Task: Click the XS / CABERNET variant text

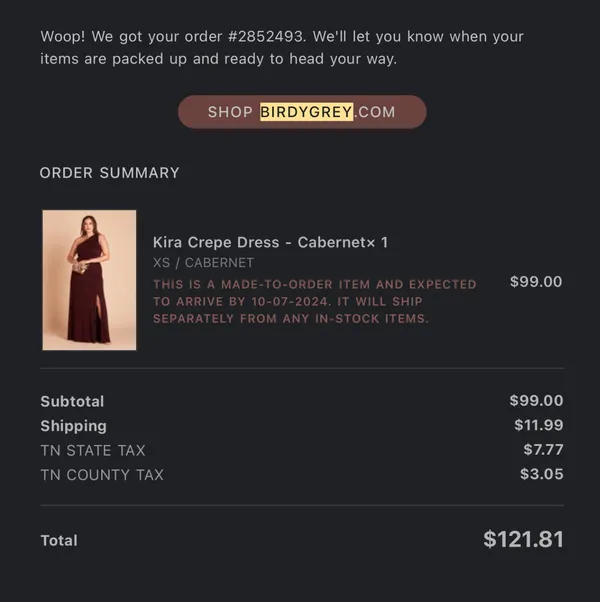Action: 203,263
